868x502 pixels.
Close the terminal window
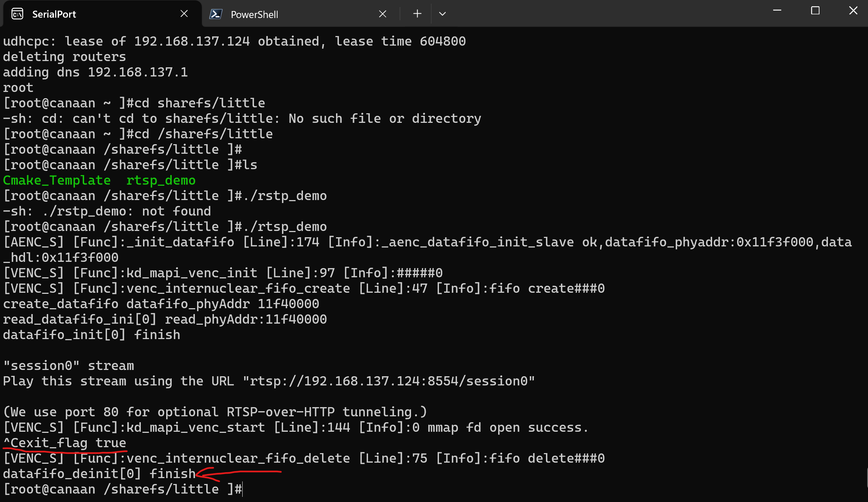click(853, 11)
